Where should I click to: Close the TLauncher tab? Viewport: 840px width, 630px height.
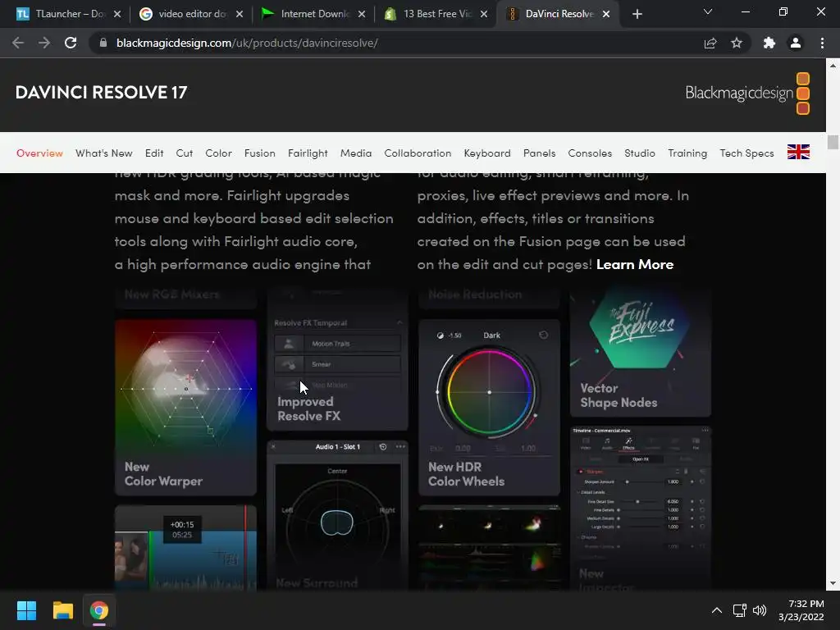[117, 14]
